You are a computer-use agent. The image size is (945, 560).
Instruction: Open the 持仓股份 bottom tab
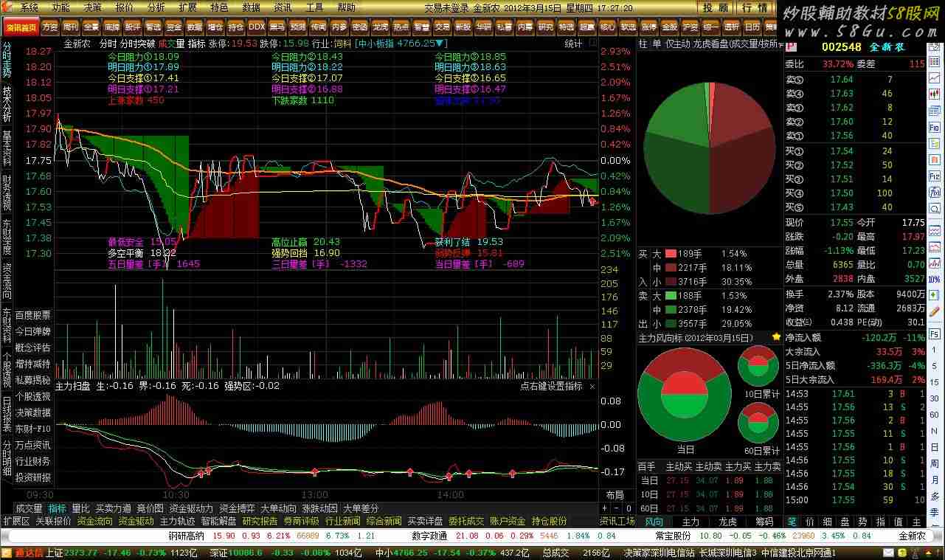click(x=550, y=521)
